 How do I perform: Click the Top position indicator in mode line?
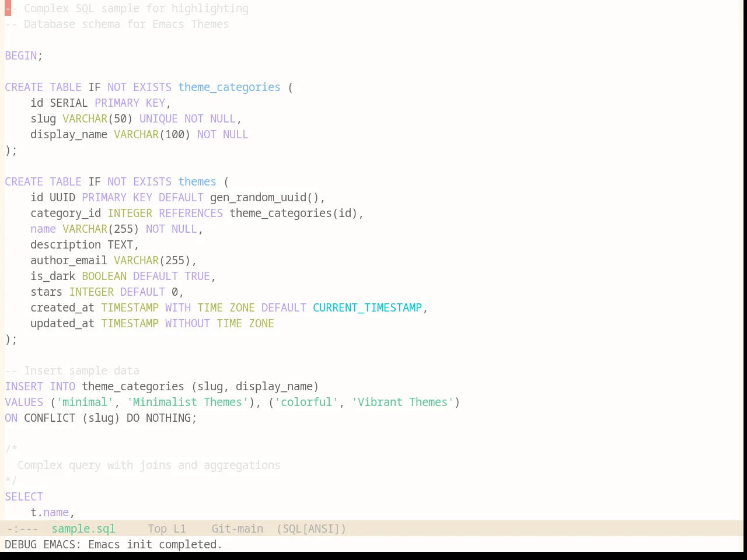point(158,528)
